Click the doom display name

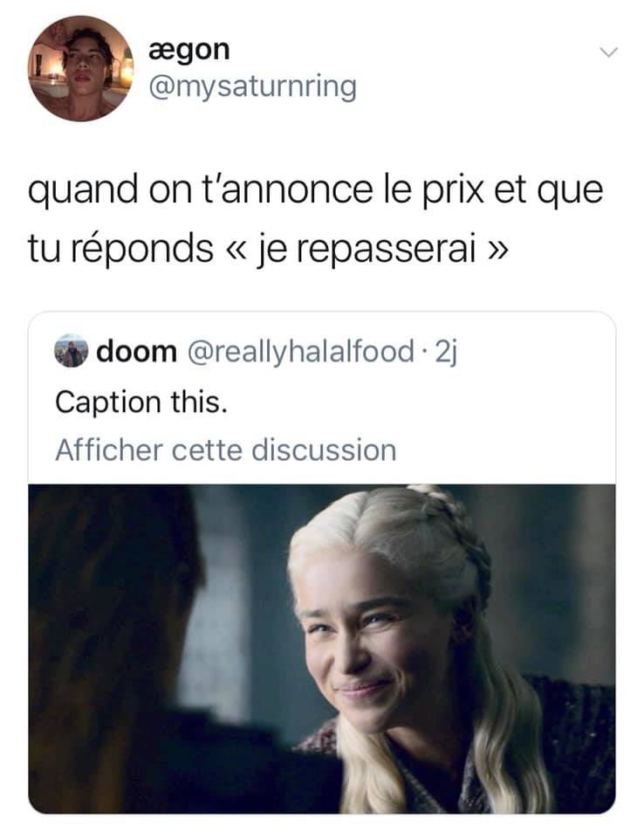[137, 351]
